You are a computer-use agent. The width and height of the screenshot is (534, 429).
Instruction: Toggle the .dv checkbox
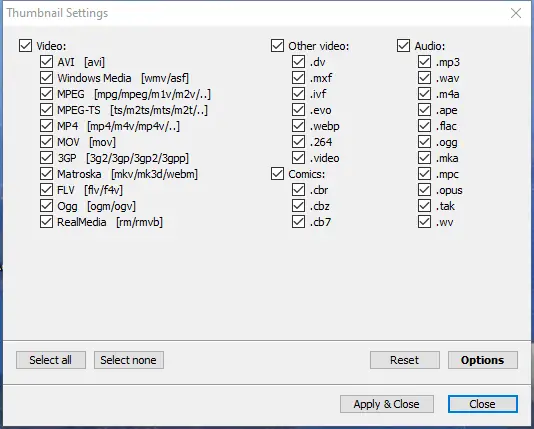coord(298,62)
